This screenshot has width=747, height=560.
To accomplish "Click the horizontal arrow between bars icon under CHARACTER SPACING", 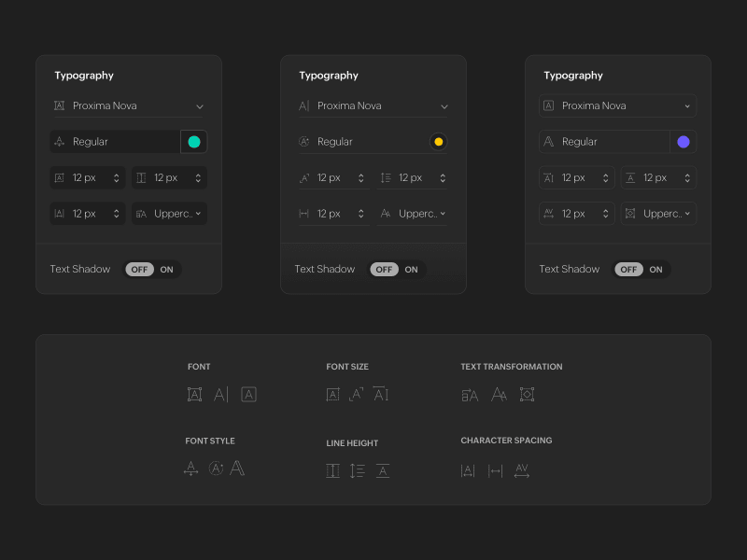I will pos(496,471).
